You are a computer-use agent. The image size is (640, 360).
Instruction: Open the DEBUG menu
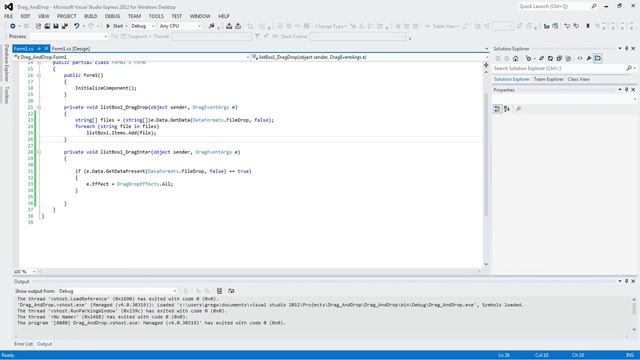pos(112,16)
